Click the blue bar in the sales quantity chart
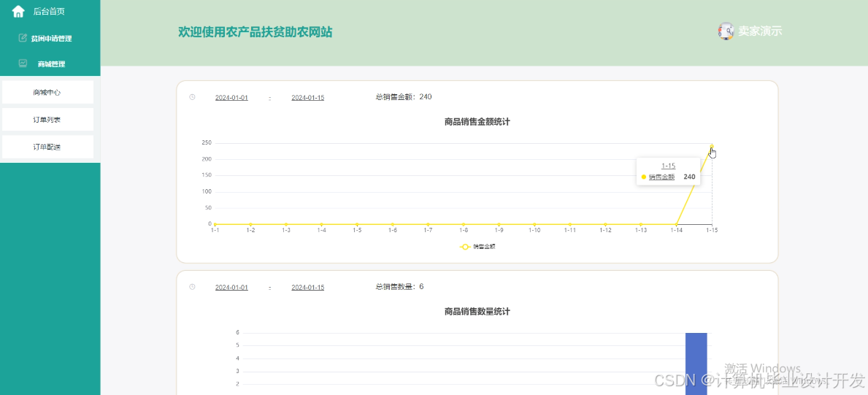 (x=696, y=364)
